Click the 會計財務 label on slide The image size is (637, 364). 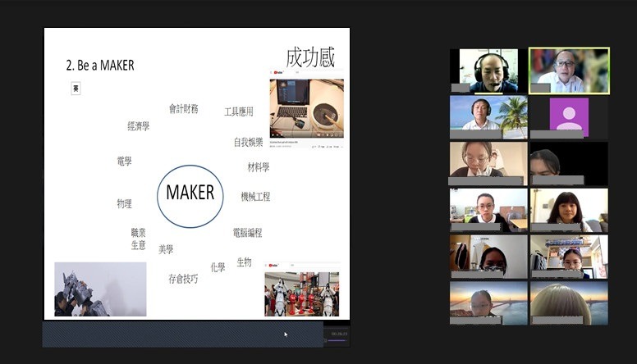click(x=183, y=109)
